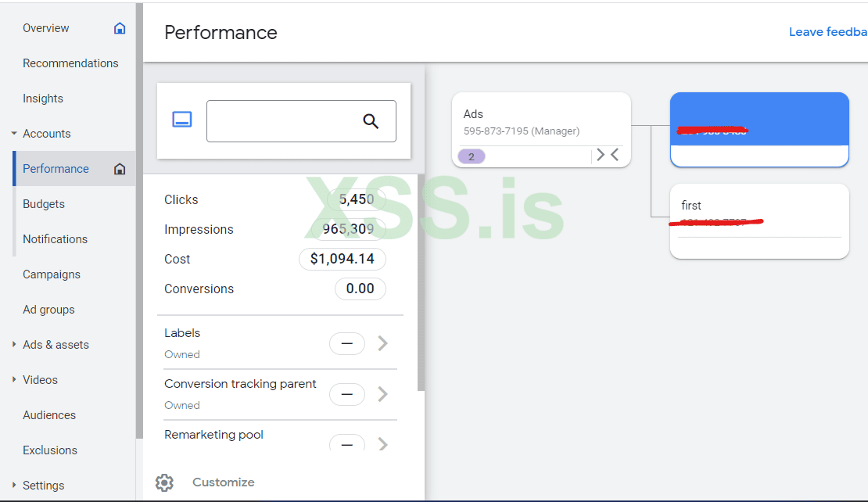
Task: Click the Customize gear icon
Action: (x=164, y=482)
